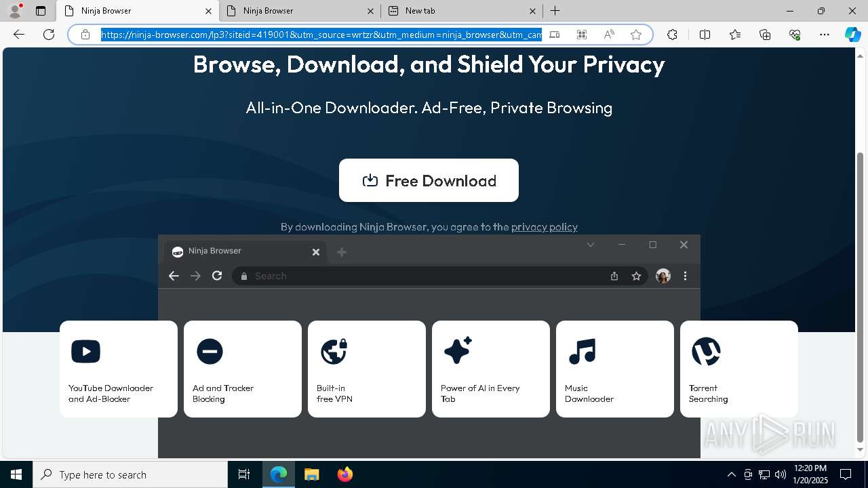The image size is (868, 488).
Task: Expand the mockup tab search chevron
Action: (x=591, y=245)
